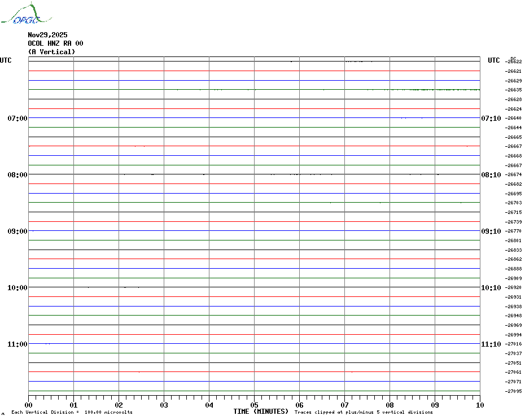Viewport: 525px width, 420px height.
Task: Select the DC offset value -26644
Action: tap(513, 128)
